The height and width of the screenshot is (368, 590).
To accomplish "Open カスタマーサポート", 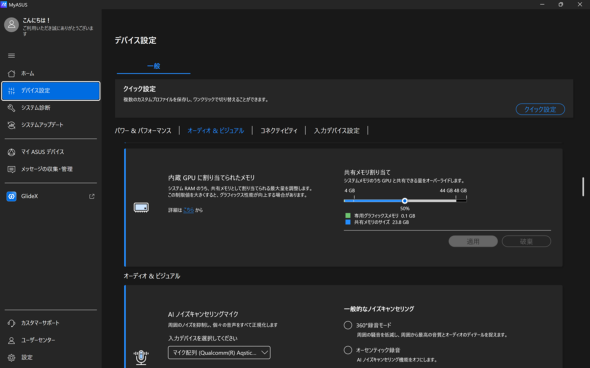I will click(51, 323).
